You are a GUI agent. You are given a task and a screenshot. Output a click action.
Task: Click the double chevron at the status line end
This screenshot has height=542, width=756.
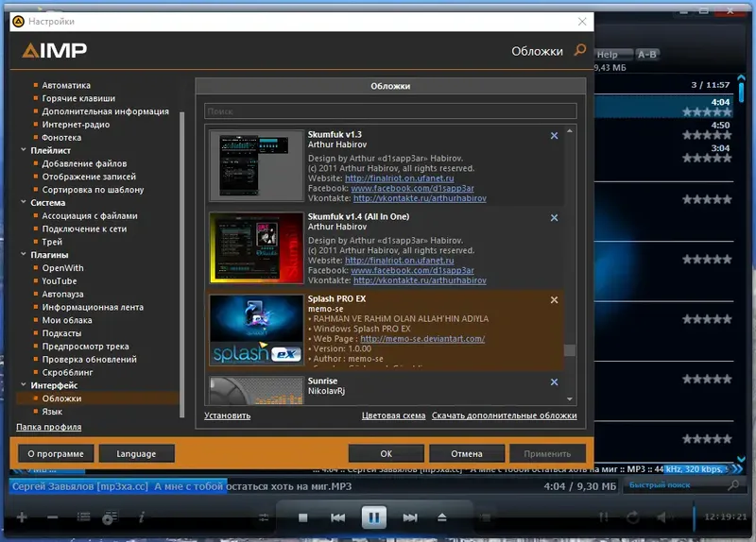click(737, 468)
